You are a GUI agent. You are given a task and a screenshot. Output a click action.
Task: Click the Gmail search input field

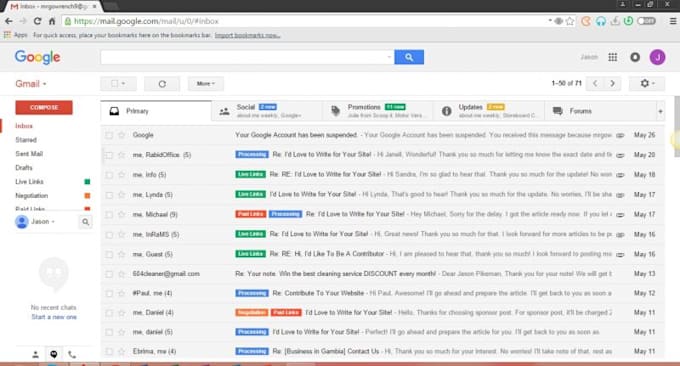pyautogui.click(x=243, y=57)
